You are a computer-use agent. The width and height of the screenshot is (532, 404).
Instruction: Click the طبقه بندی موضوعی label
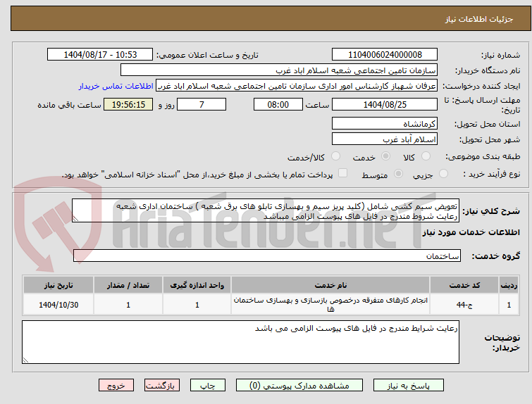[x=483, y=156]
